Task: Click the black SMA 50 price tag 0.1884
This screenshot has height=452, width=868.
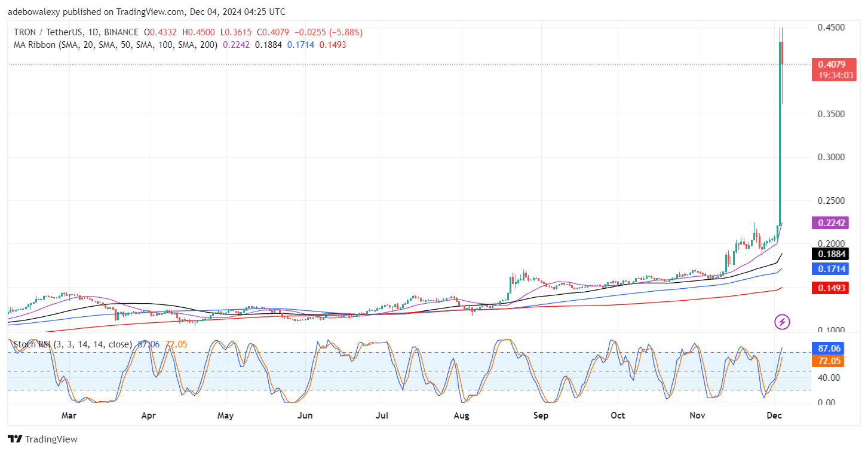Action: click(831, 254)
